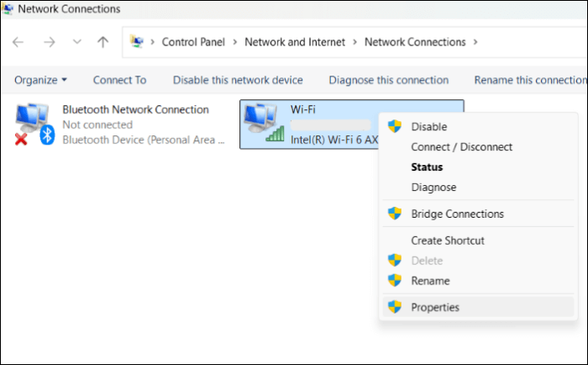Expand the Recent locations chevron
Viewport: 588px width, 365px height.
pos(76,42)
